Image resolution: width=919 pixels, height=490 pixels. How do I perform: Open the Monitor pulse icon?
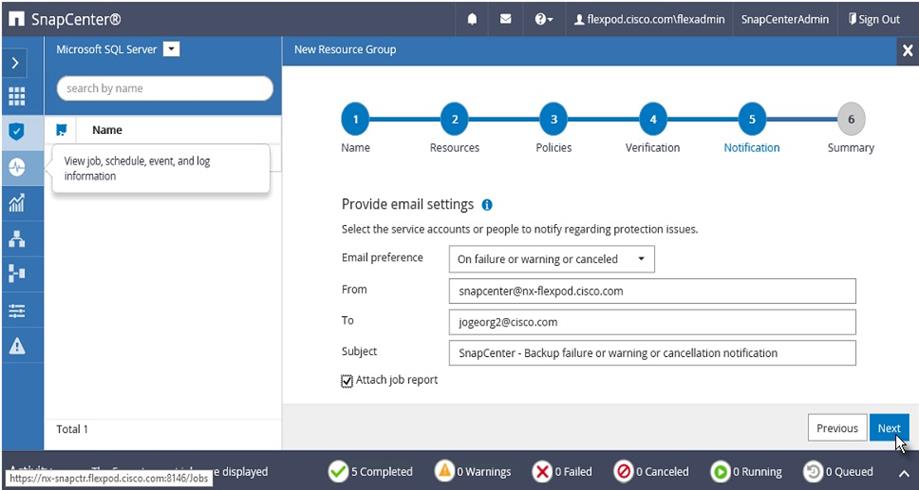click(16, 168)
